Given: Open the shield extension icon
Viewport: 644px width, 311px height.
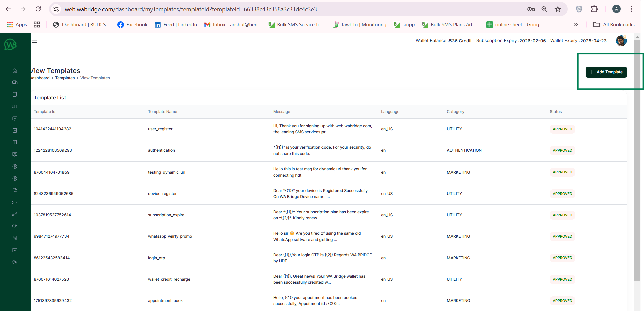Looking at the screenshot, I should (x=579, y=9).
